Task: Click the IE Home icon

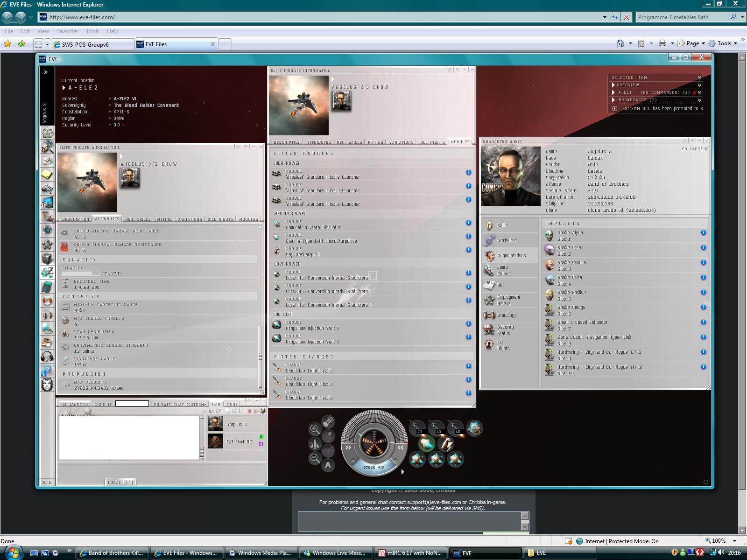Action: (x=620, y=43)
